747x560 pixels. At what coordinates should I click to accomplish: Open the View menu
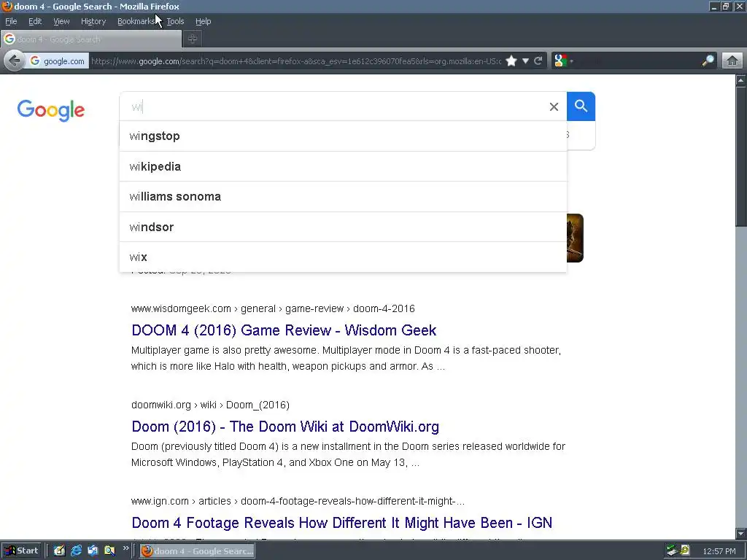[x=61, y=21]
